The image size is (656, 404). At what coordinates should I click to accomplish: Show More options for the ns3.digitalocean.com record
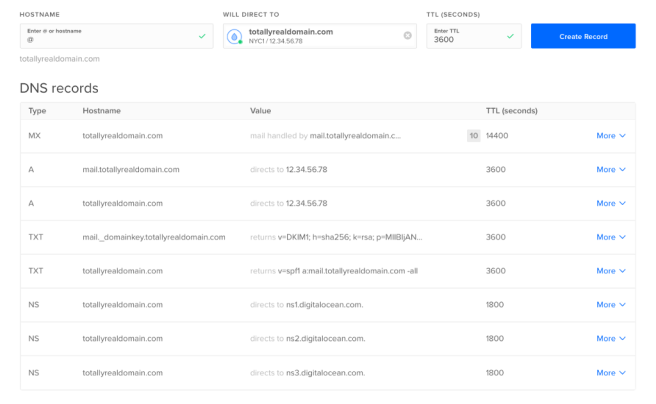610,373
